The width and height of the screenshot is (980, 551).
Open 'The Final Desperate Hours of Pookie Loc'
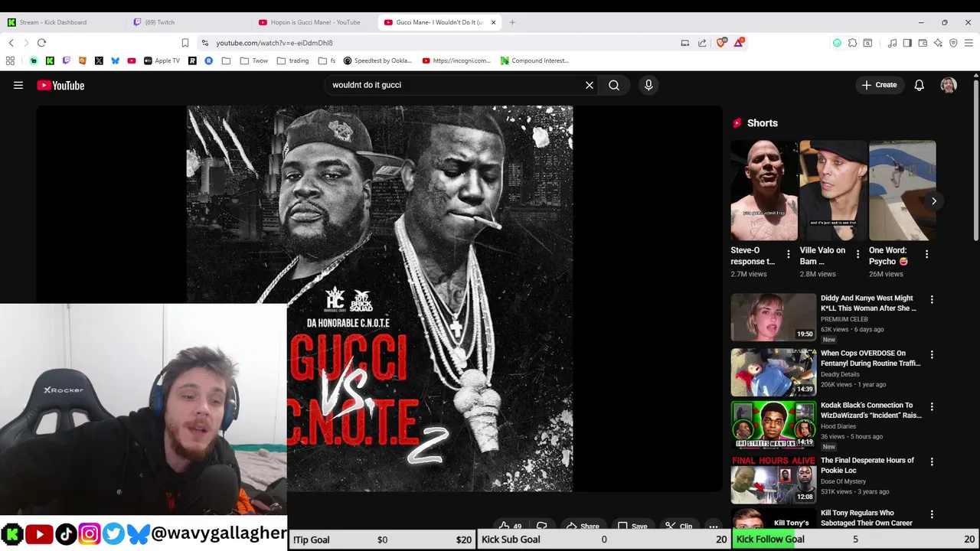pyautogui.click(x=867, y=465)
